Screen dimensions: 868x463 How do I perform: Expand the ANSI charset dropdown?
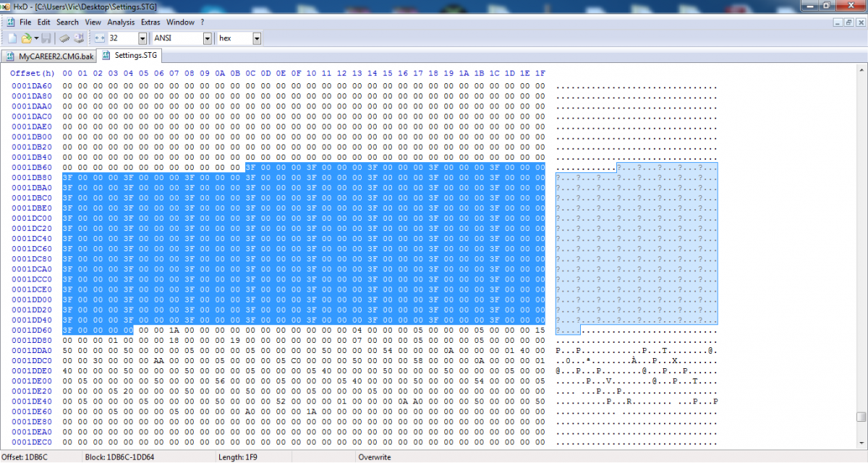207,38
